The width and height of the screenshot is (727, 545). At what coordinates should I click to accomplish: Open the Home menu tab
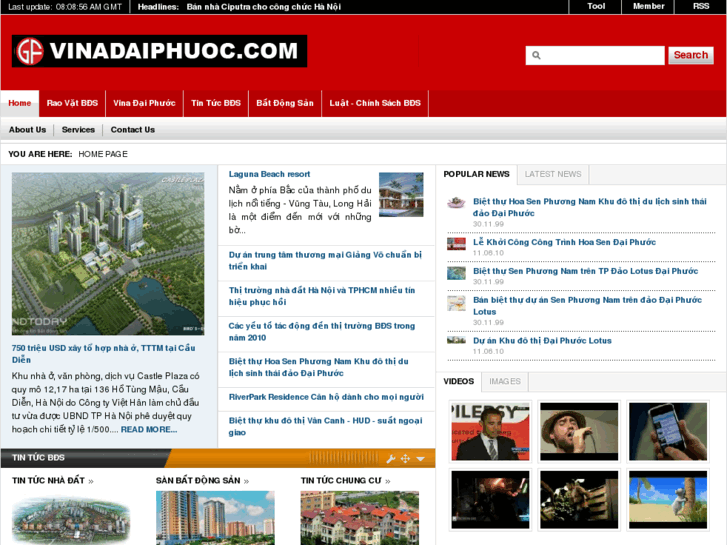(19, 103)
